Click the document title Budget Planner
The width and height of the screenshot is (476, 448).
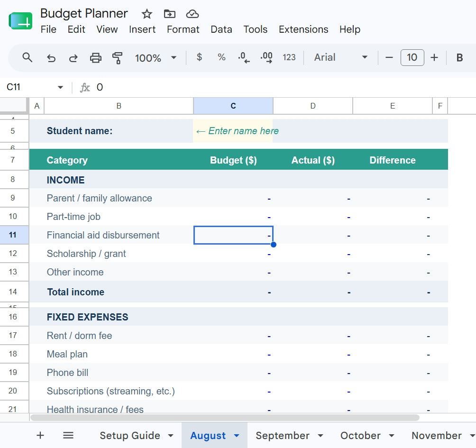point(84,13)
